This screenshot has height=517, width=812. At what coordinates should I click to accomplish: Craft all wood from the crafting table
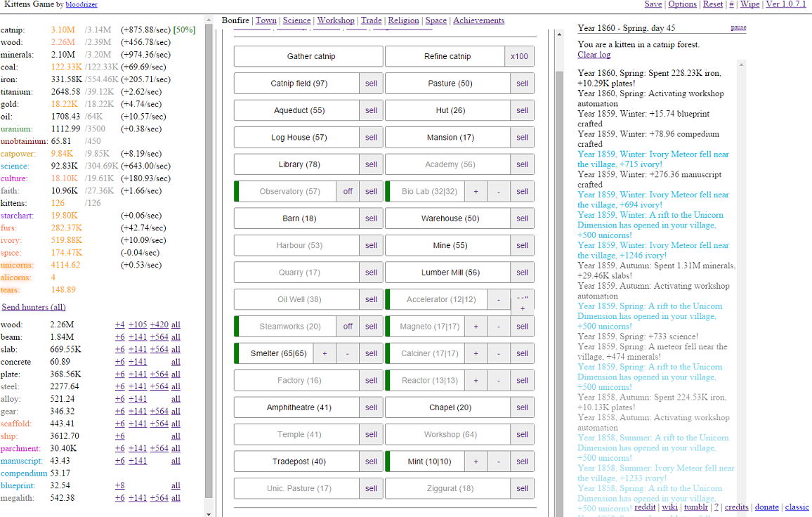pyautogui.click(x=176, y=325)
